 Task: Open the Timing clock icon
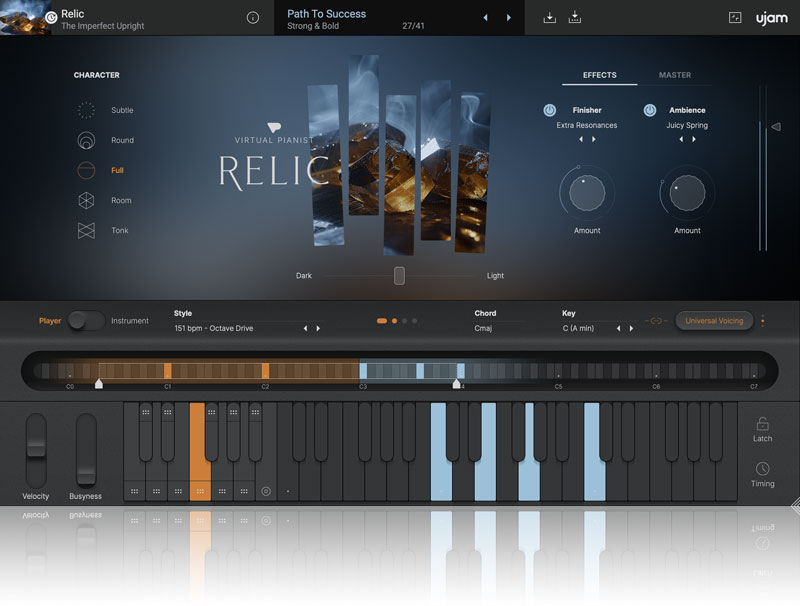point(762,469)
